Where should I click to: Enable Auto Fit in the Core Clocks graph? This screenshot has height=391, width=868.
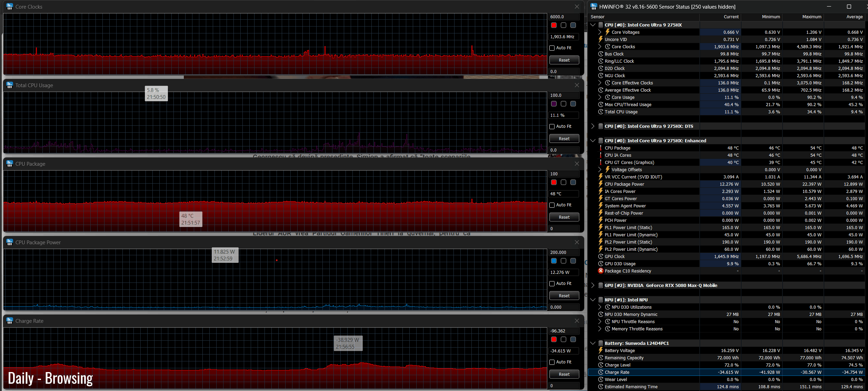point(552,48)
